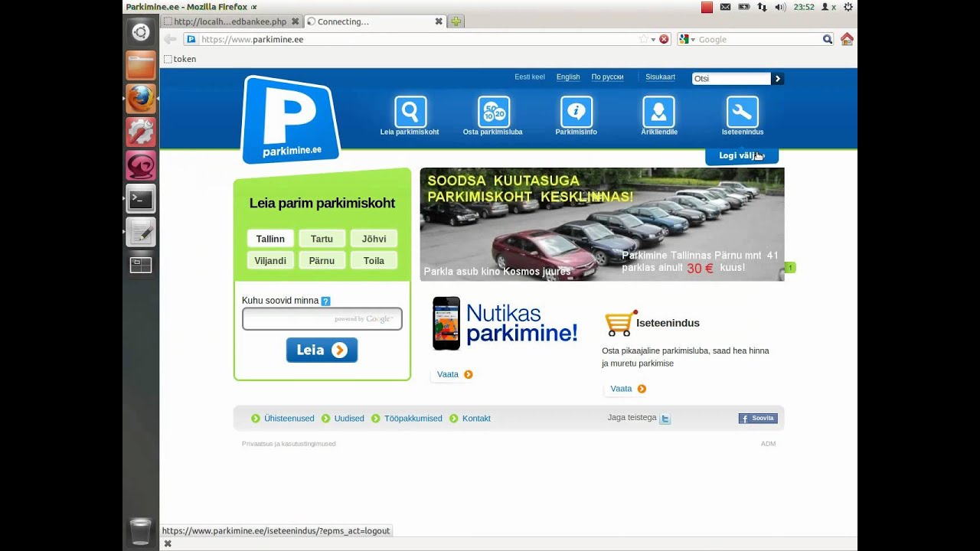Screen dimensions: 980x551
Task: Open Leia parkimiskoht magnifier icon
Action: coord(410,112)
